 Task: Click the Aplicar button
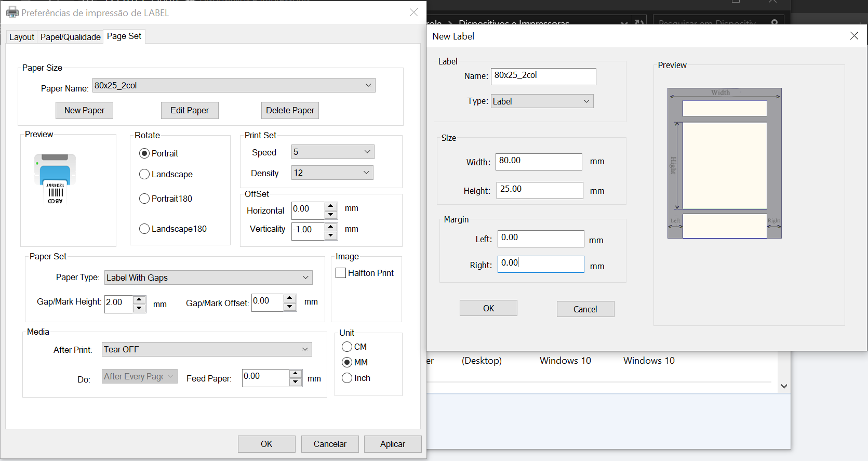(x=393, y=444)
